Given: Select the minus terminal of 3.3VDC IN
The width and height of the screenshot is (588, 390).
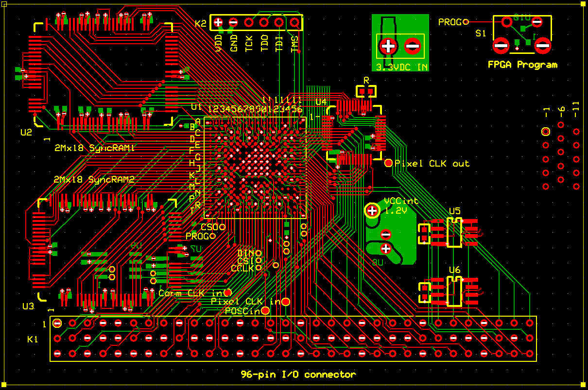Looking at the screenshot, I should tap(412, 46).
